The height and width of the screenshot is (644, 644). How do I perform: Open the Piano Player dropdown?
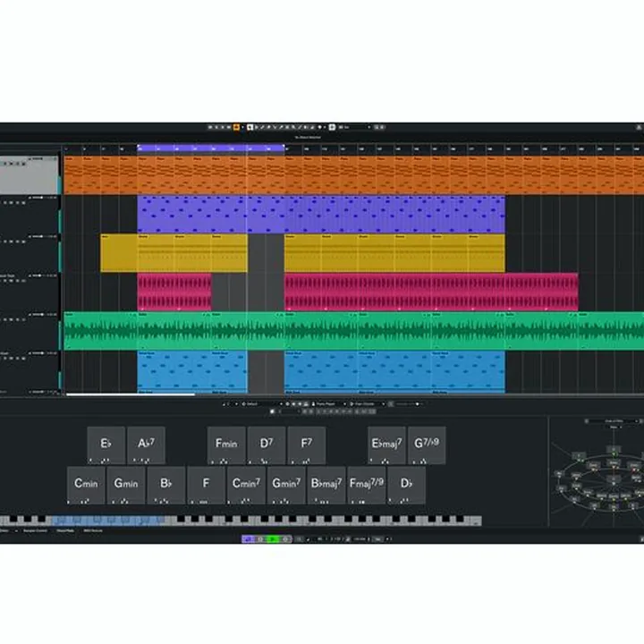[x=328, y=404]
